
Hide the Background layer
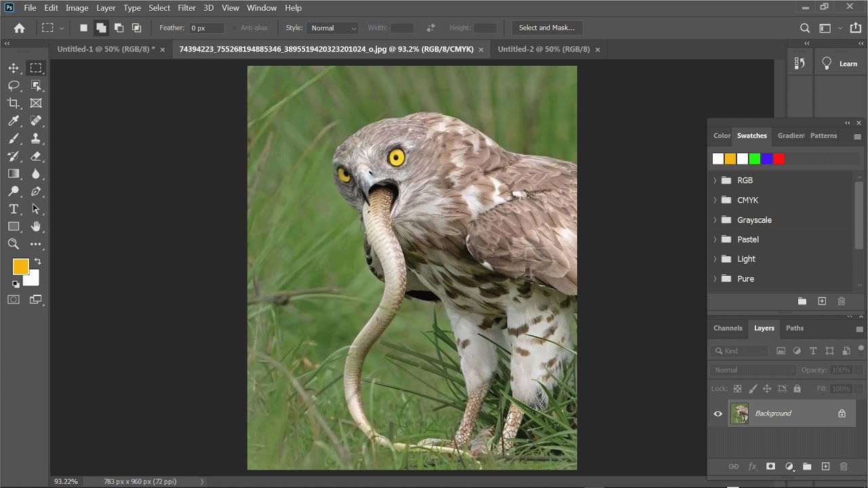click(718, 413)
